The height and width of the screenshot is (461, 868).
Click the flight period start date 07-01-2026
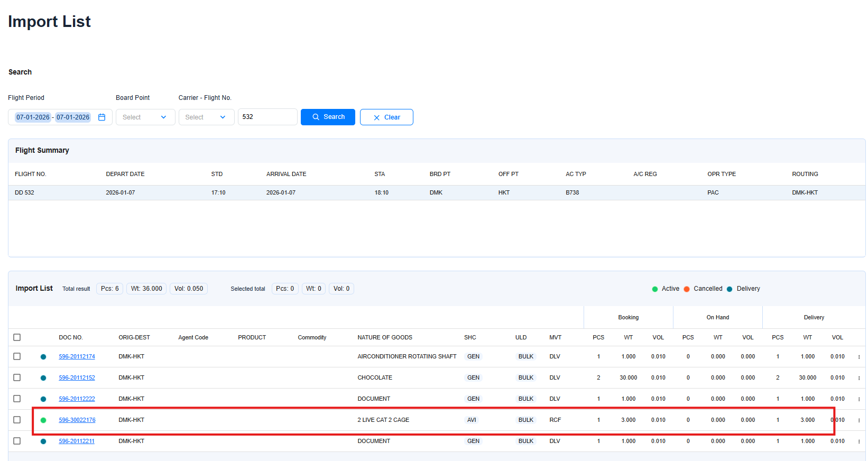point(33,117)
